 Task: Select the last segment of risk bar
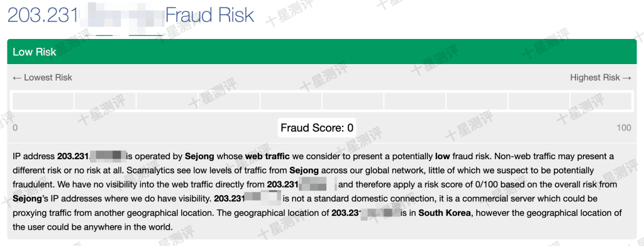[601, 101]
